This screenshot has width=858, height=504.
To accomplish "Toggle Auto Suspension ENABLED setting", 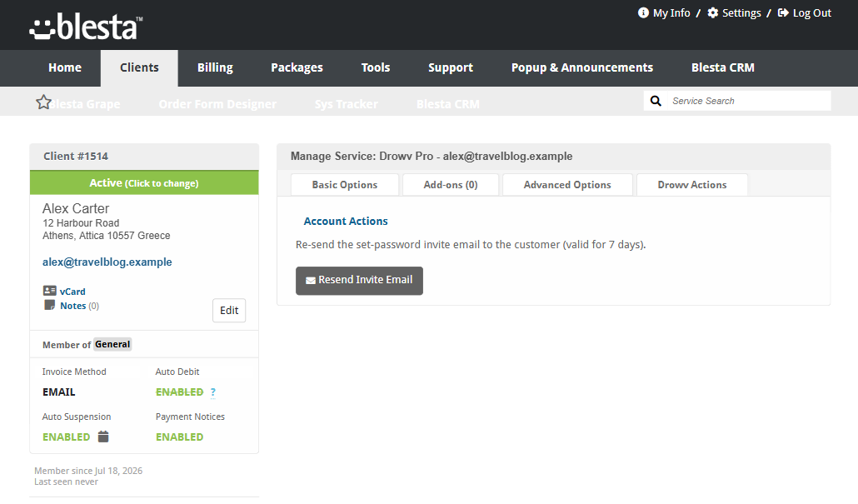I will pyautogui.click(x=66, y=437).
